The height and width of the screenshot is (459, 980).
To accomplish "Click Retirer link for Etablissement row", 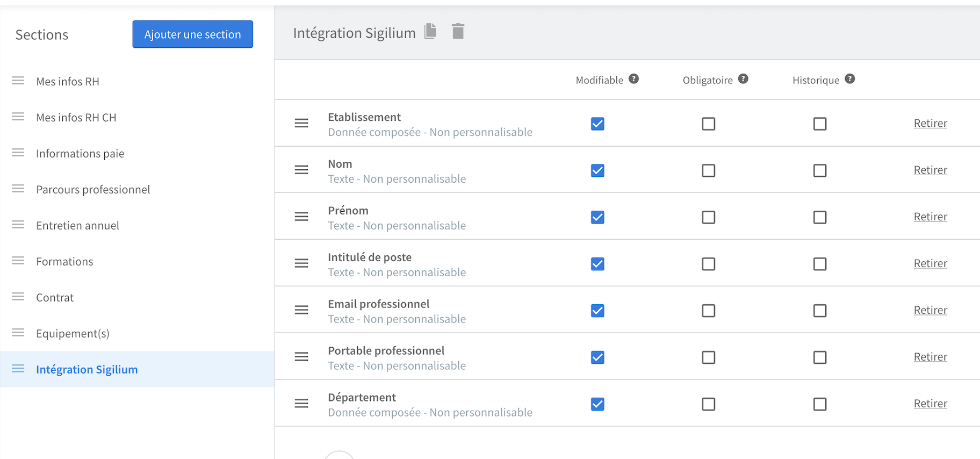I will point(930,124).
